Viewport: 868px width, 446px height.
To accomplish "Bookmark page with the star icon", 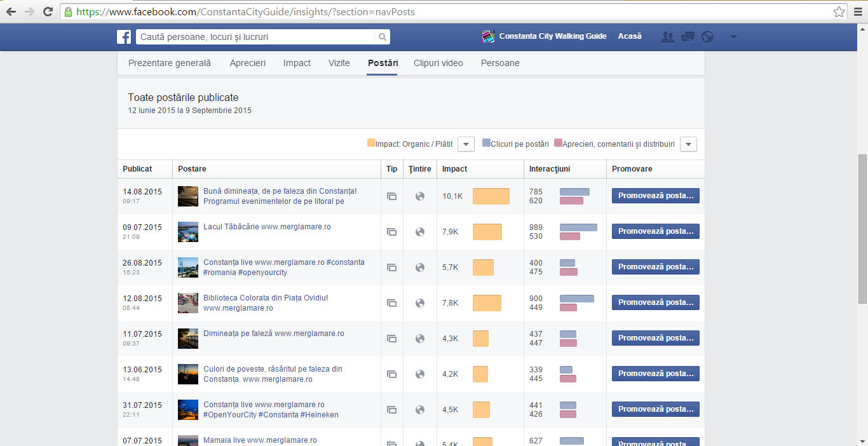I will click(x=839, y=11).
